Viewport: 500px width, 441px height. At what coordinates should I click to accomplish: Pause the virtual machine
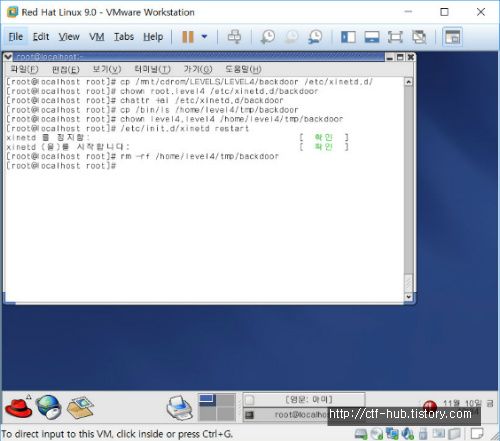[188, 37]
